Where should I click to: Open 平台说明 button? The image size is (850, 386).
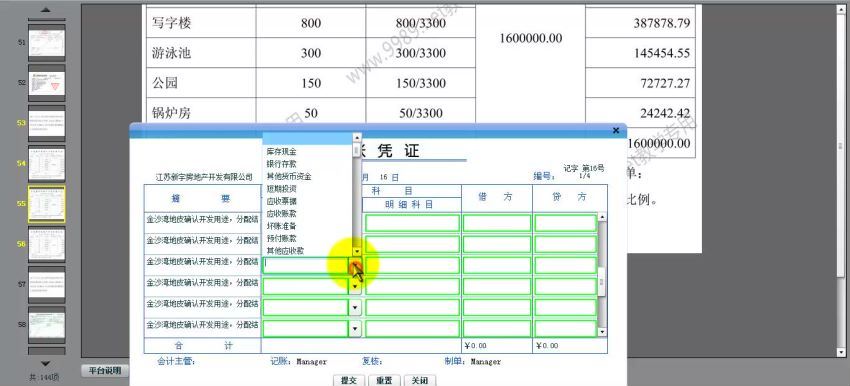point(105,371)
